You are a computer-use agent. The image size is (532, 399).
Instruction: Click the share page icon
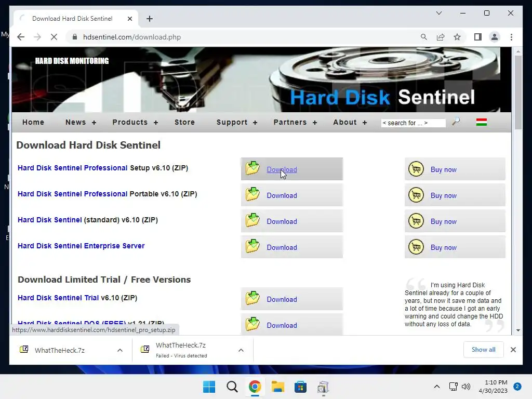tap(441, 37)
